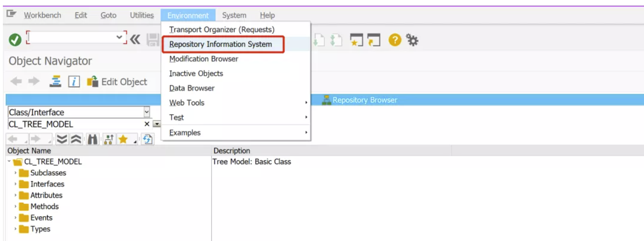Viewport: 644px width, 241px height.
Task: Expand the Interfaces folder
Action: click(x=16, y=184)
